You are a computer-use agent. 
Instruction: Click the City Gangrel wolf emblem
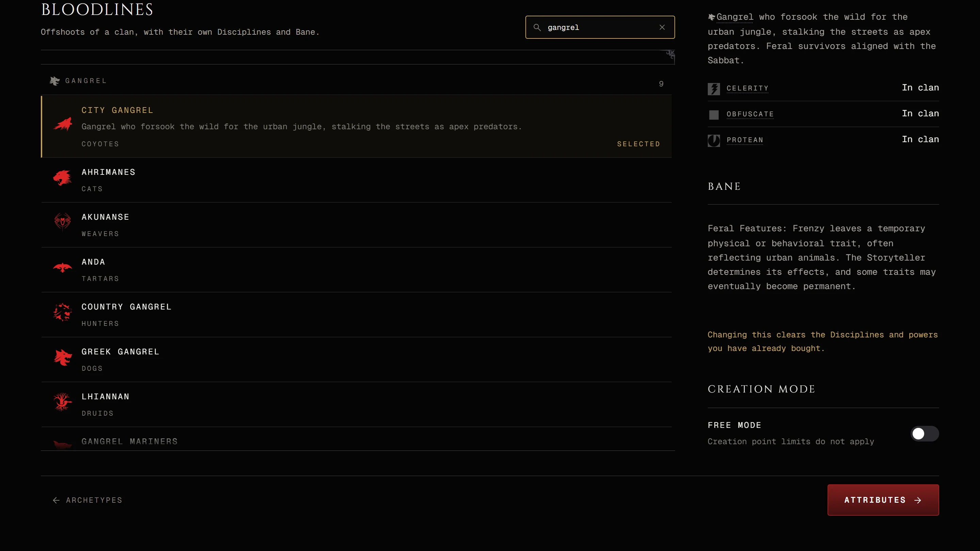tap(63, 124)
